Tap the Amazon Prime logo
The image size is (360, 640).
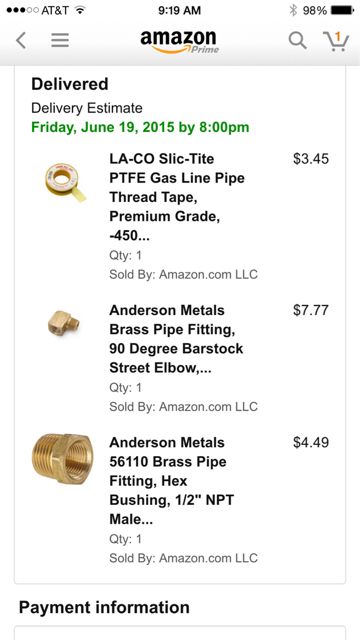pos(179,42)
